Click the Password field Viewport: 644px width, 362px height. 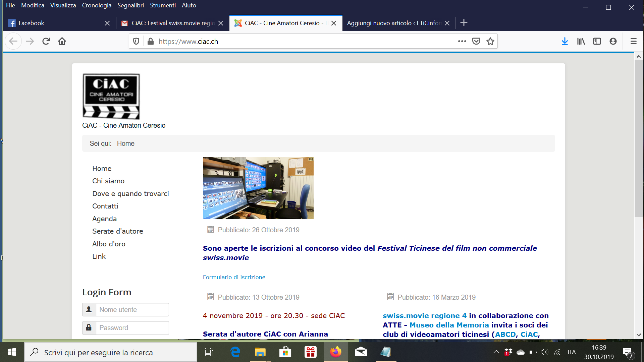pos(132,328)
